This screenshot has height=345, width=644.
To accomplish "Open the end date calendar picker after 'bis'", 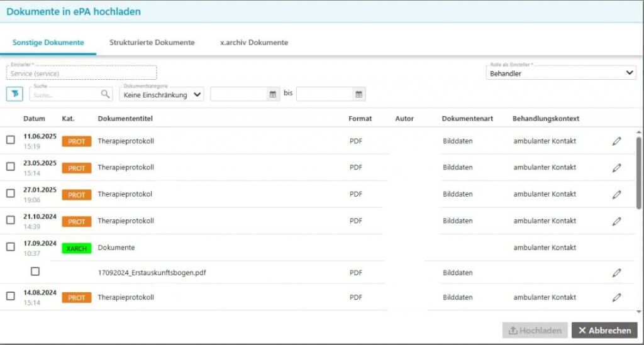I will tap(358, 94).
